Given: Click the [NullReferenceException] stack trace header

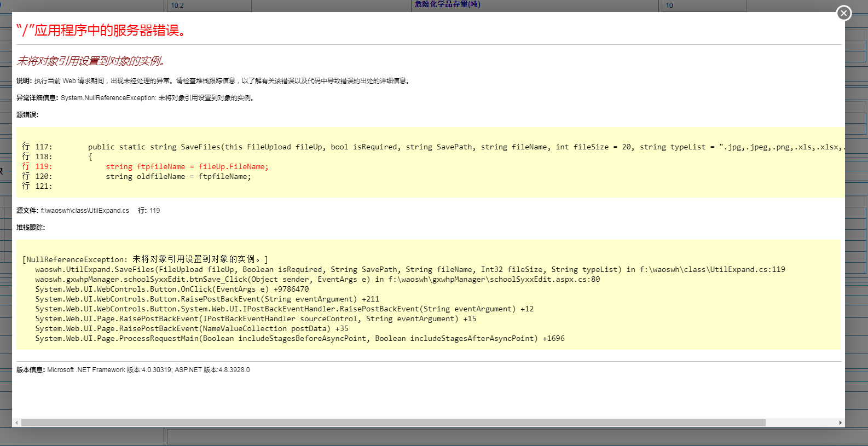Looking at the screenshot, I should (x=145, y=259).
